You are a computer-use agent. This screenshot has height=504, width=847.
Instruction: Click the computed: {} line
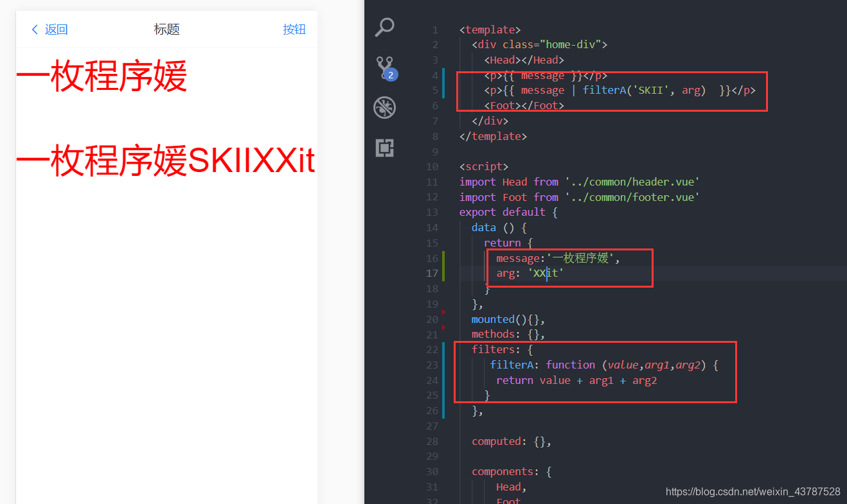click(x=512, y=441)
